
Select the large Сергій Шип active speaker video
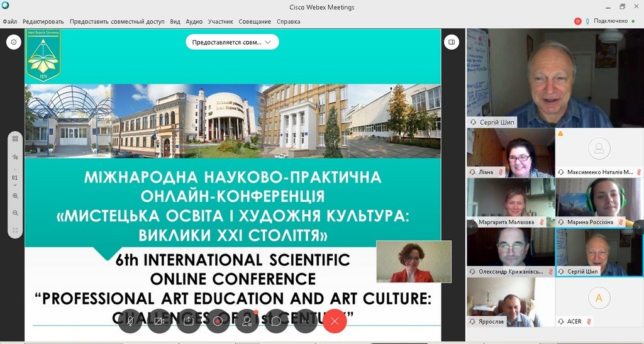pos(555,78)
